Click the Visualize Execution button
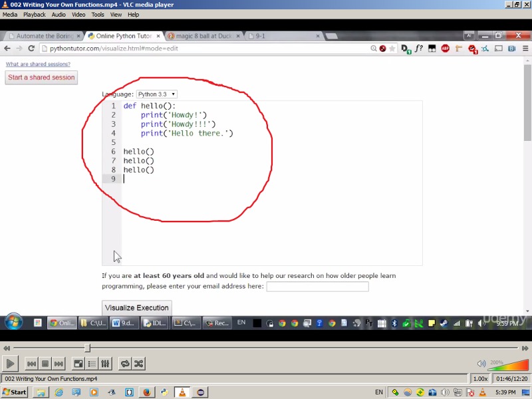Viewport: 532px width, 399px height. (137, 308)
